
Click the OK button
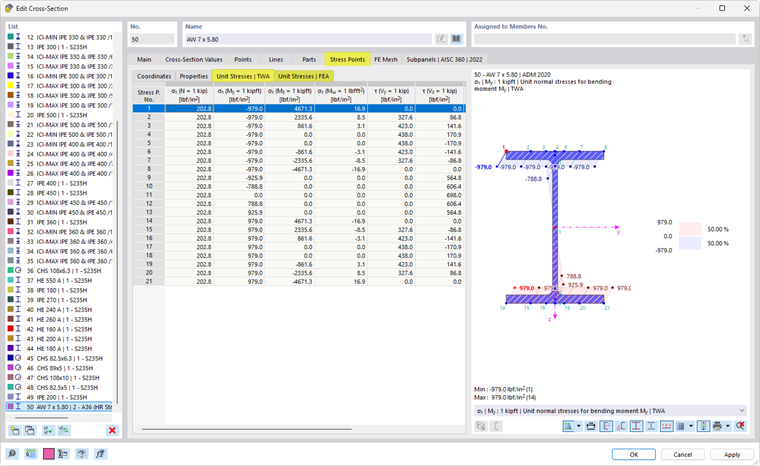tap(633, 454)
